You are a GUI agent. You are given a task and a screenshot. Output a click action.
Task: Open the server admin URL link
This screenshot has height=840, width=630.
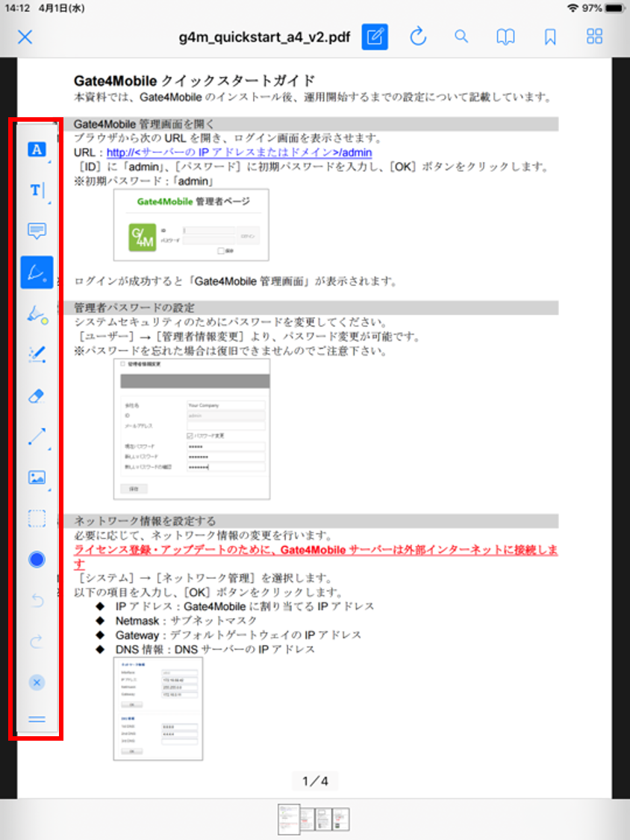coord(239,152)
